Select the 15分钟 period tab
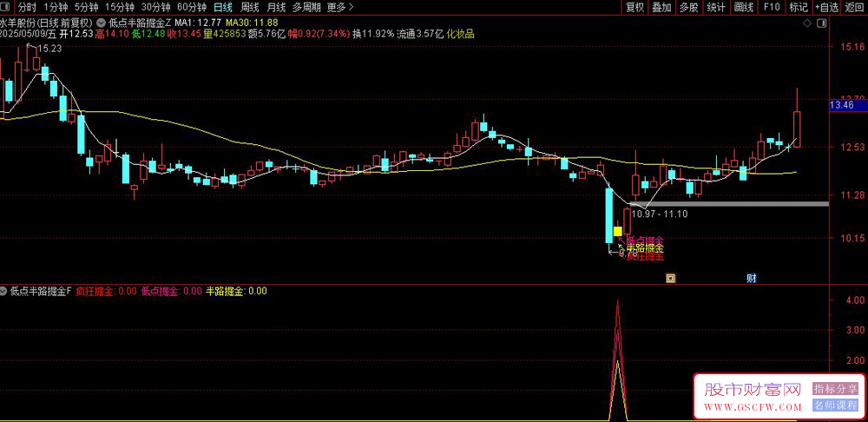Screen dimensions: 868x422 point(119,7)
